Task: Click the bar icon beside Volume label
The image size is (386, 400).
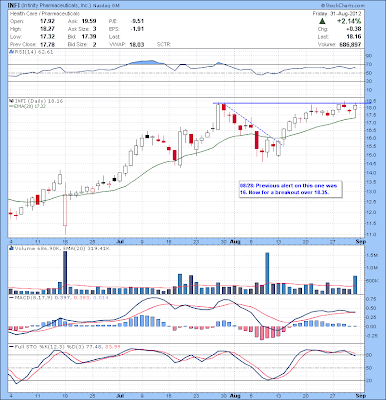Action: (10, 248)
